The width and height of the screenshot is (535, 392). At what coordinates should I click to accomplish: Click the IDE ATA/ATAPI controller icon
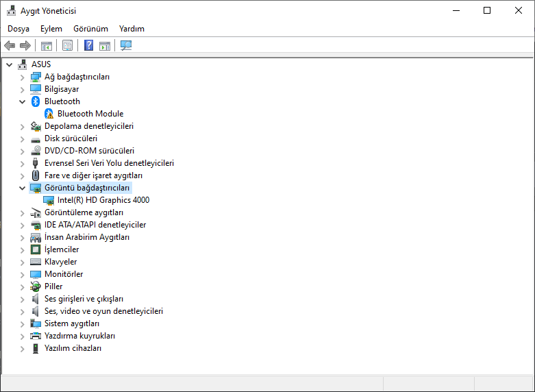(x=36, y=225)
